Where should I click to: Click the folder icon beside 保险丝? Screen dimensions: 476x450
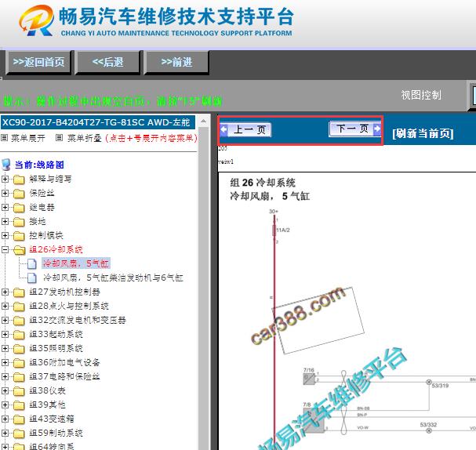[19, 194]
